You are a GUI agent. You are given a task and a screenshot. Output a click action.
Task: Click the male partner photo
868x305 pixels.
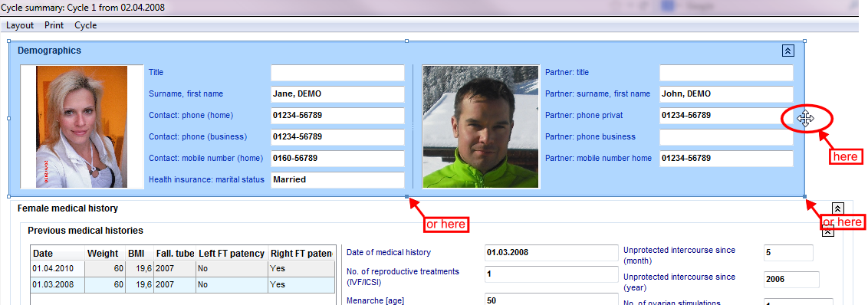tap(481, 126)
